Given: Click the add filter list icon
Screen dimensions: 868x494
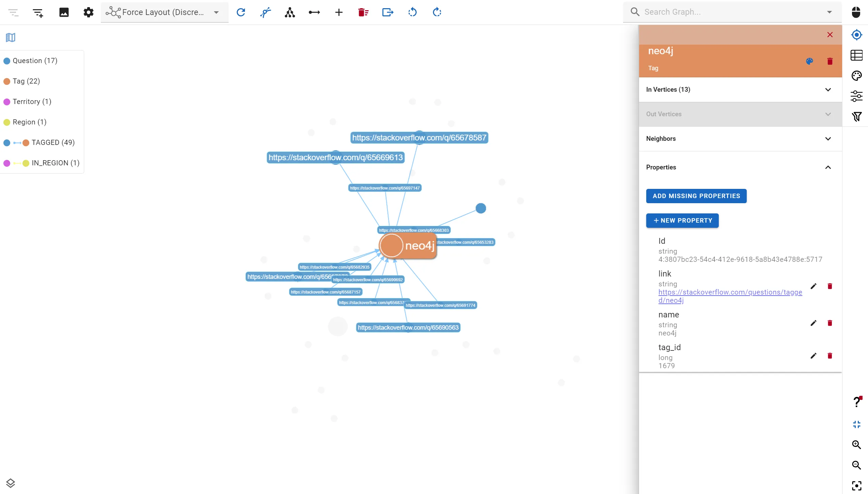Looking at the screenshot, I should coord(38,13).
